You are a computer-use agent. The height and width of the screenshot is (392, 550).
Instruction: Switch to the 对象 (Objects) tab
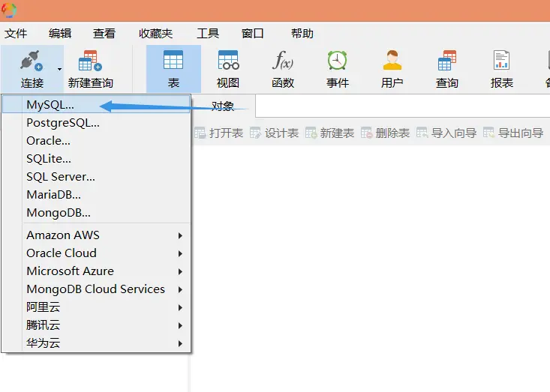click(x=223, y=106)
